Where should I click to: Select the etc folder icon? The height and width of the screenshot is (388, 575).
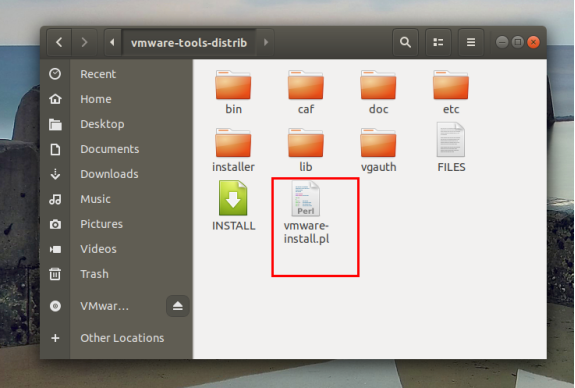point(451,85)
